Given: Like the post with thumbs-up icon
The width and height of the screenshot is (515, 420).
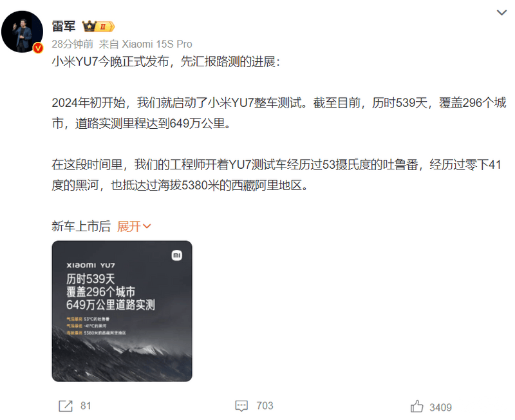Looking at the screenshot, I should (417, 406).
